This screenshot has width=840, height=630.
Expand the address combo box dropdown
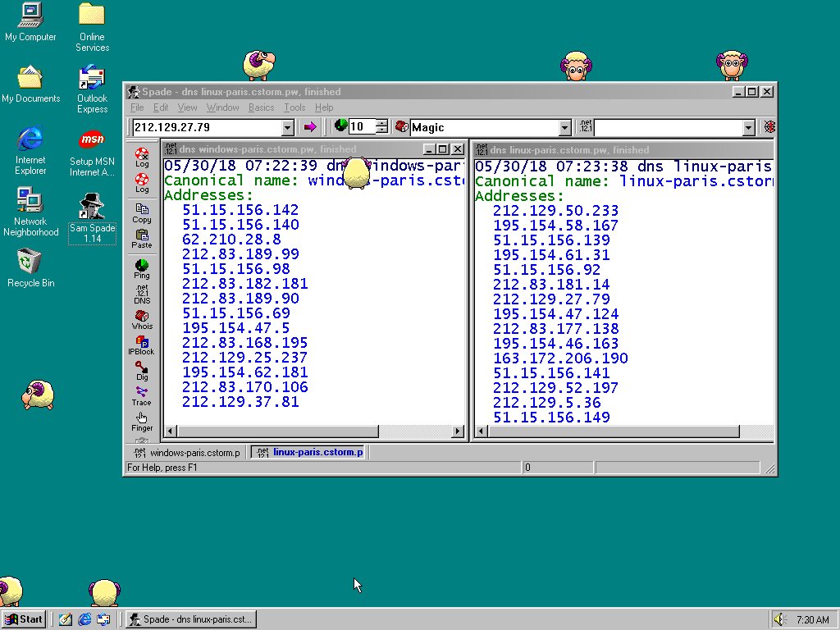pyautogui.click(x=288, y=127)
